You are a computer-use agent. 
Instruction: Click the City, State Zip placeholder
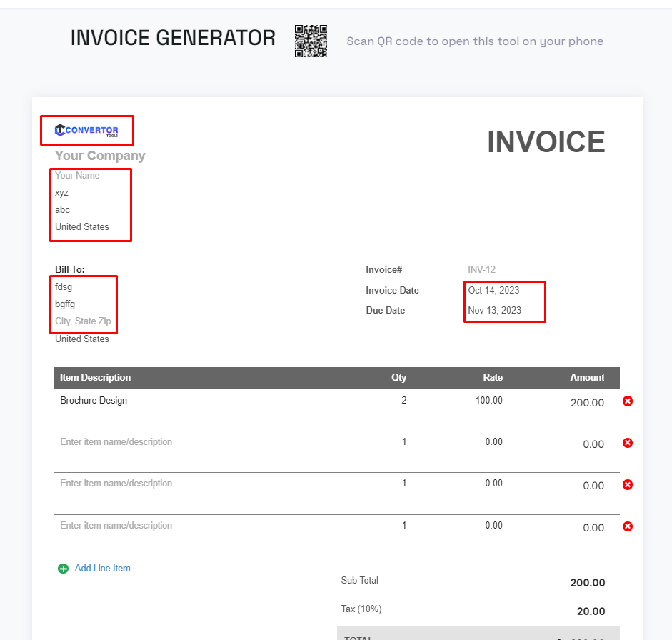coord(83,321)
